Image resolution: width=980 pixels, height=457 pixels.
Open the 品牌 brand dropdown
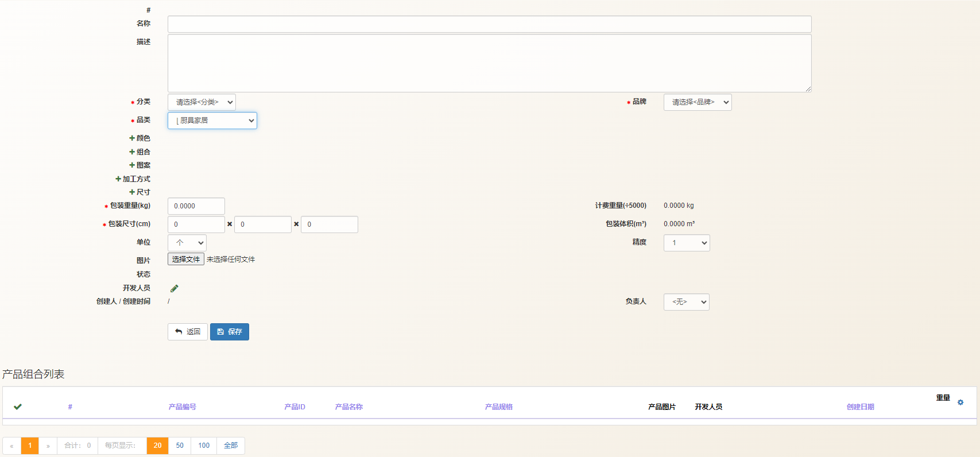click(x=698, y=102)
